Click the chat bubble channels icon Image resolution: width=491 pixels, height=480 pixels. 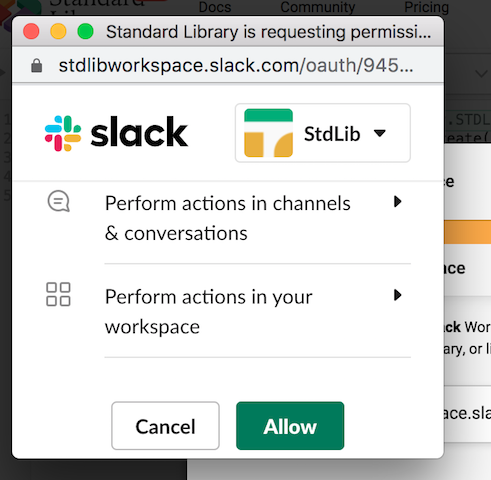[x=59, y=201]
